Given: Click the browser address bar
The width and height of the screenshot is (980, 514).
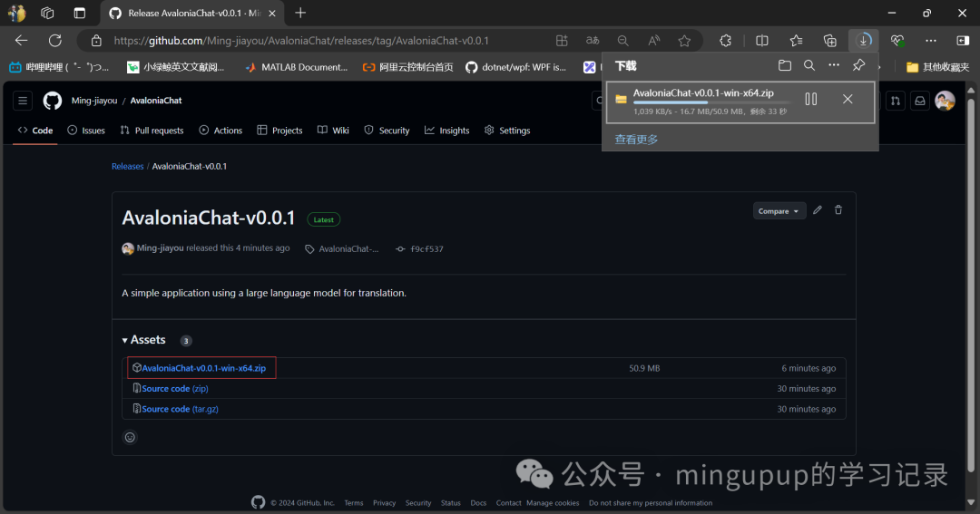Looking at the screenshot, I should pos(318,41).
